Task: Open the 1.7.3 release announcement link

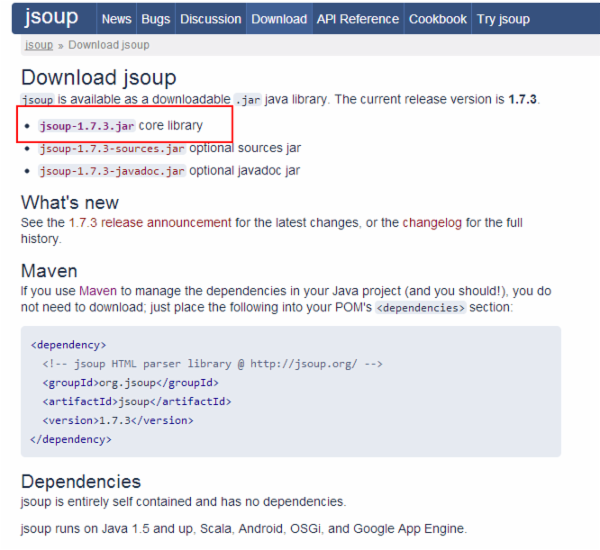Action: (150, 223)
